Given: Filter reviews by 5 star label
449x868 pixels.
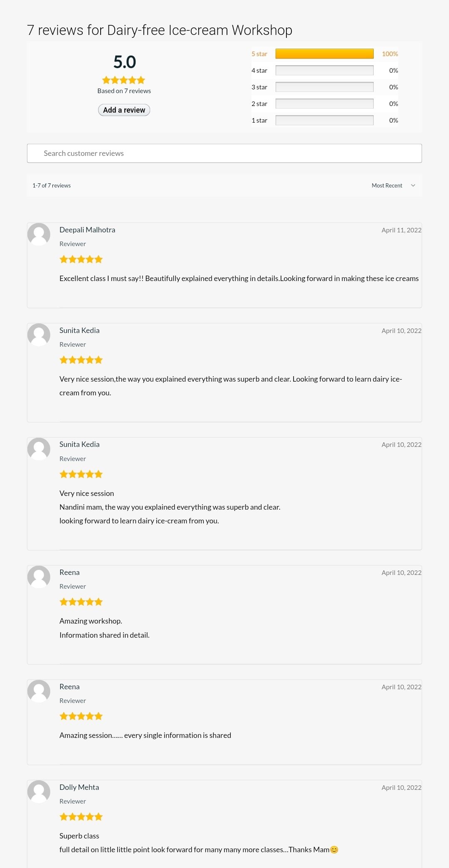Looking at the screenshot, I should click(259, 54).
